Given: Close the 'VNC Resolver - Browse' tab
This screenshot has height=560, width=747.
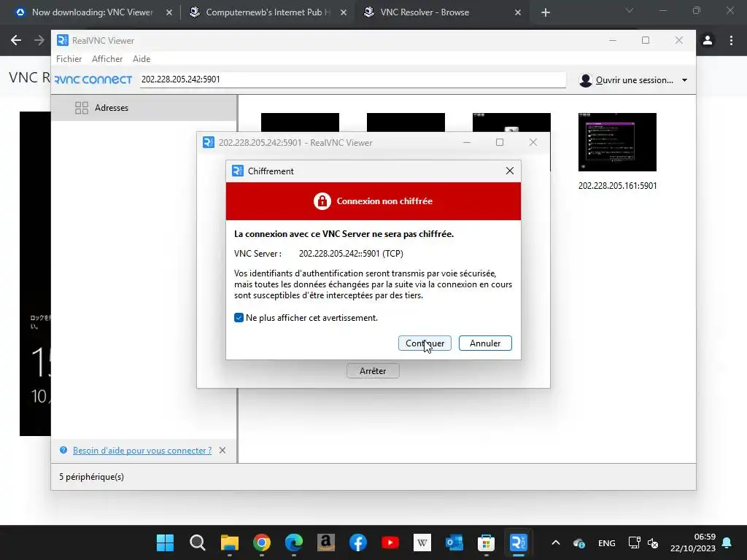Looking at the screenshot, I should coord(518,12).
